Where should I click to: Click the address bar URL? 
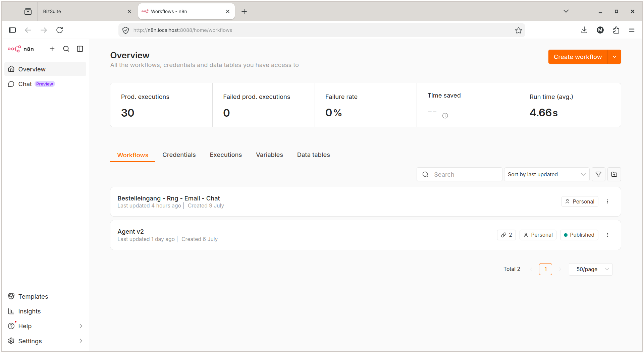(182, 30)
